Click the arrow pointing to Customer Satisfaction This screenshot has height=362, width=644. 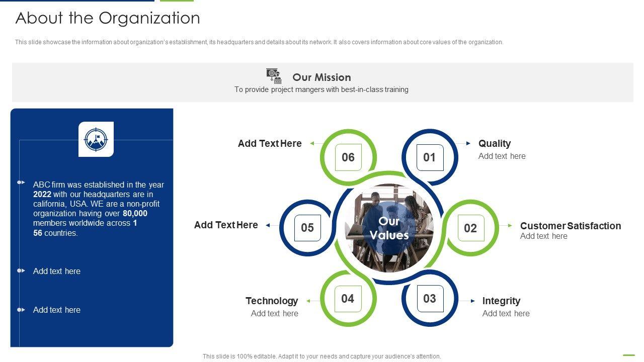click(510, 226)
